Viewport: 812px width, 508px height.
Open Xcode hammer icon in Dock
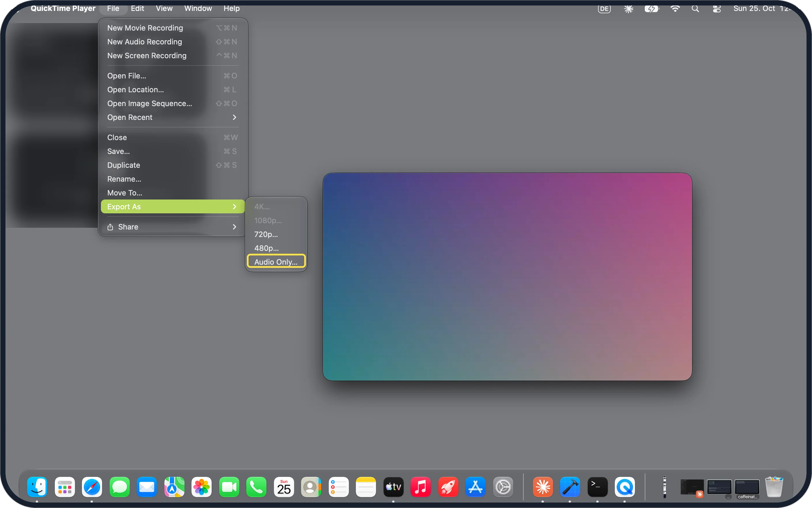(570, 486)
